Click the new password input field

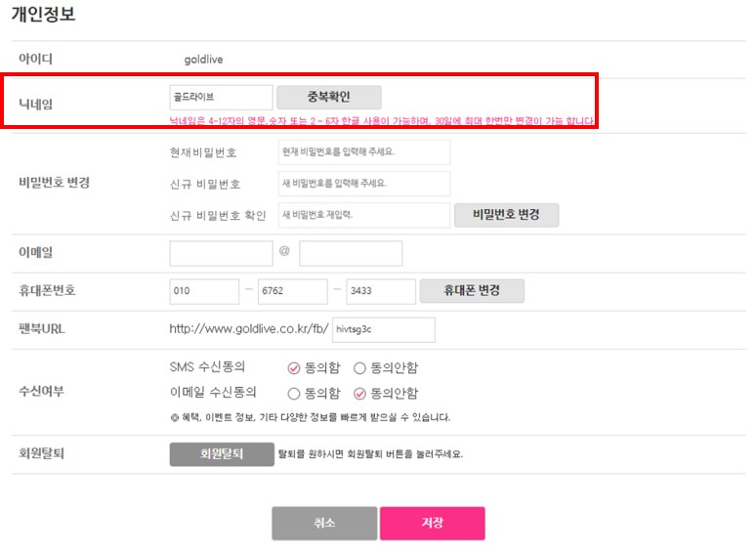364,184
